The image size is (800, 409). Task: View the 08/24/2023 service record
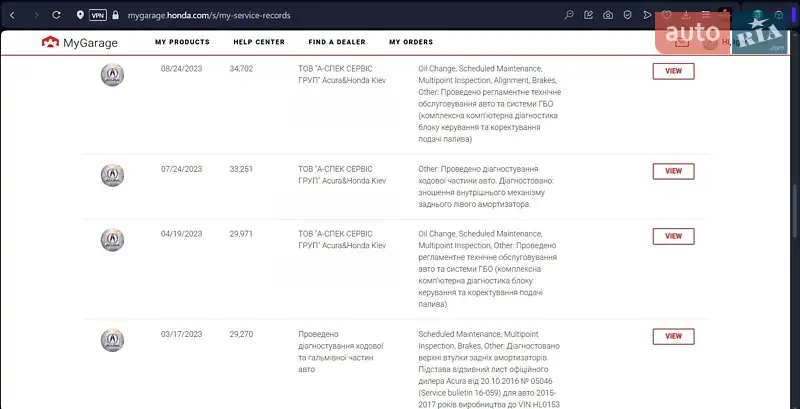[x=673, y=71]
